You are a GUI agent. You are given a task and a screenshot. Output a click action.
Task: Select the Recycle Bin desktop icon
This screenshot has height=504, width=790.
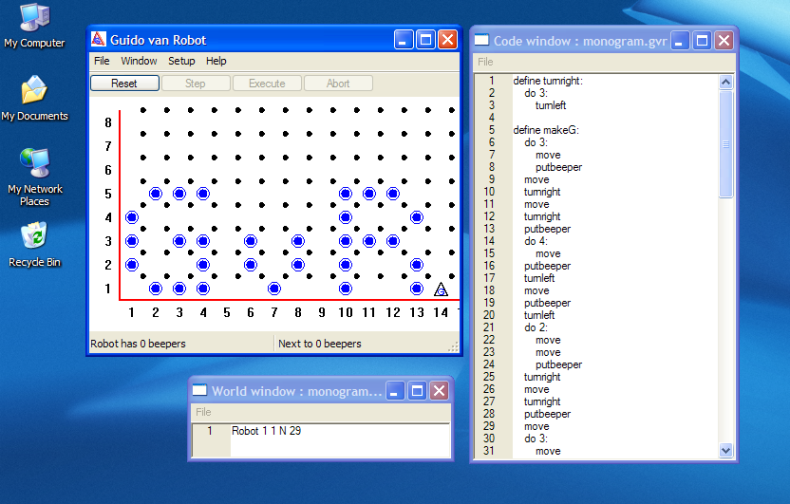click(x=34, y=237)
